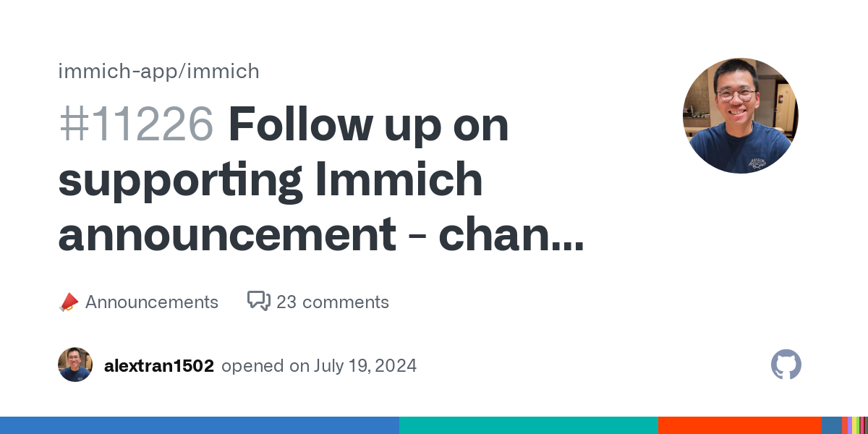Click the thin yellow language bar stripe
Screen dimensions: 868x434
[855, 425]
